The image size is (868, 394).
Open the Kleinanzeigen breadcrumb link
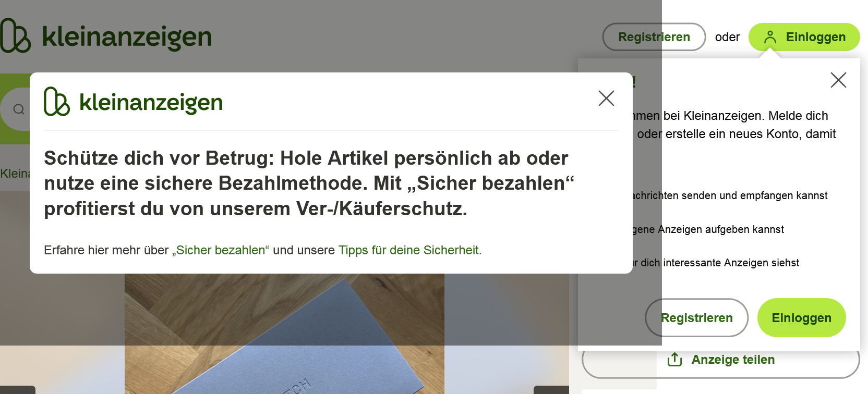point(15,174)
